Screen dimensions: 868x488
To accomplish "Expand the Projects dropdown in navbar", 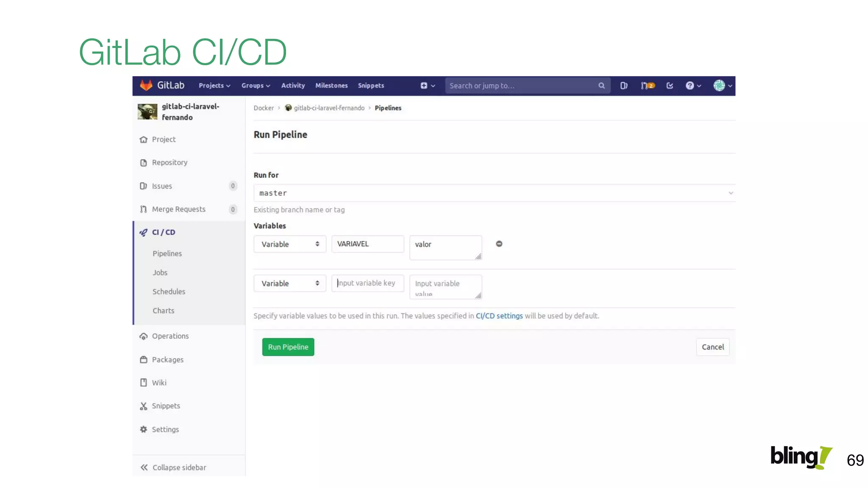I will click(x=214, y=86).
